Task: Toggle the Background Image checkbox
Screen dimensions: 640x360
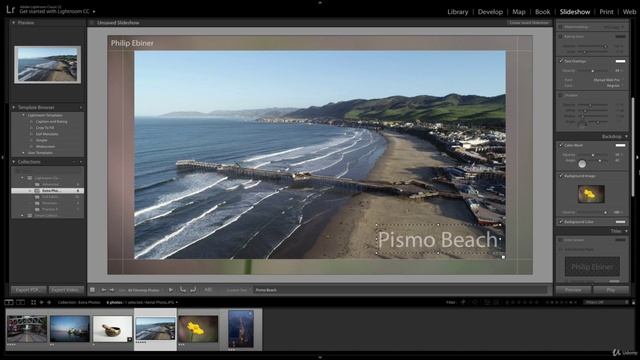Action: coord(561,176)
